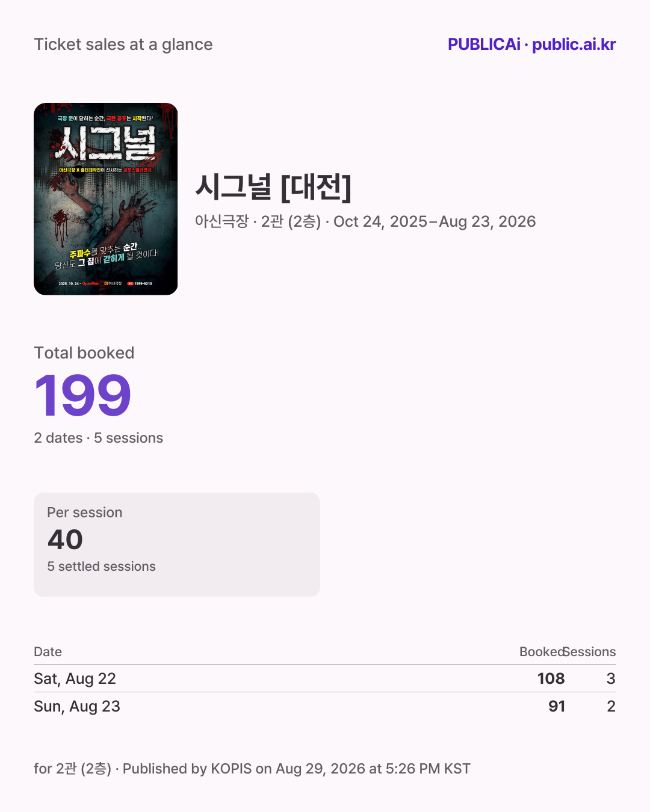Click the venue and date range subtitle
The height and width of the screenshot is (812, 650).
(365, 221)
